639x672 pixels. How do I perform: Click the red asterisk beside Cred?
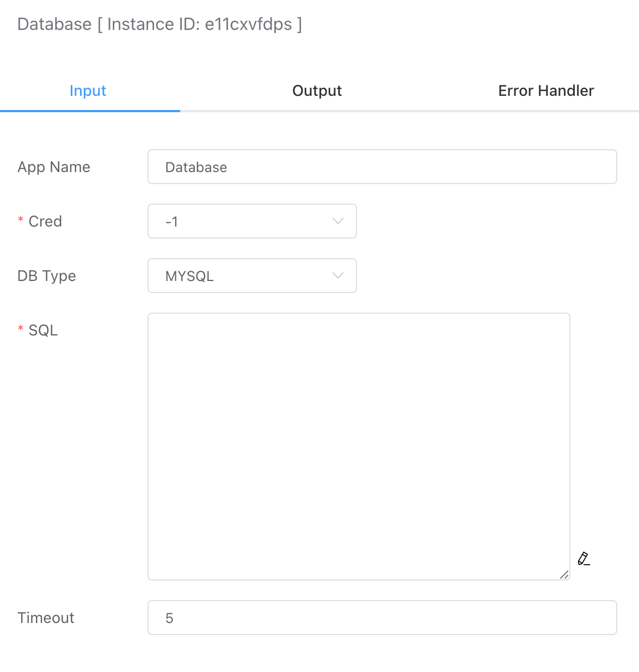click(21, 220)
